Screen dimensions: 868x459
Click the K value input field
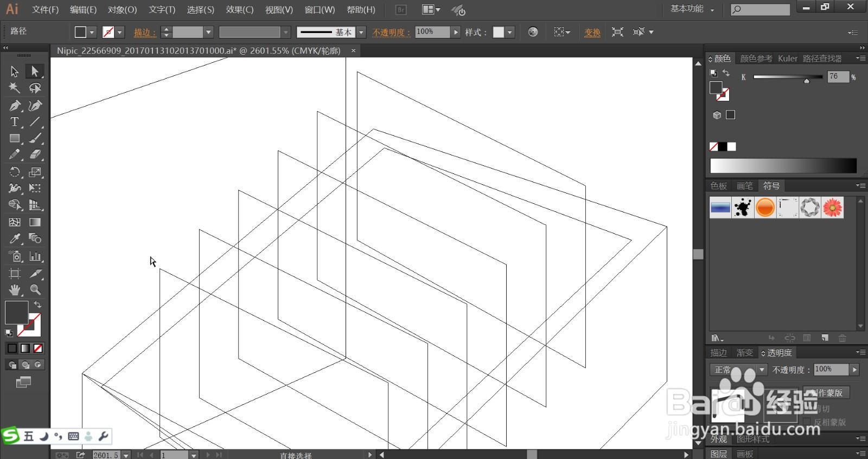[838, 76]
